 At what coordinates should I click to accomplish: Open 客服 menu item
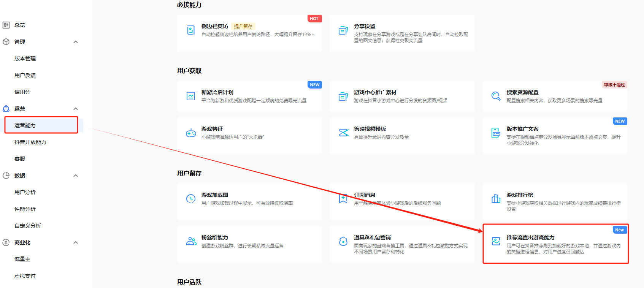tap(20, 159)
